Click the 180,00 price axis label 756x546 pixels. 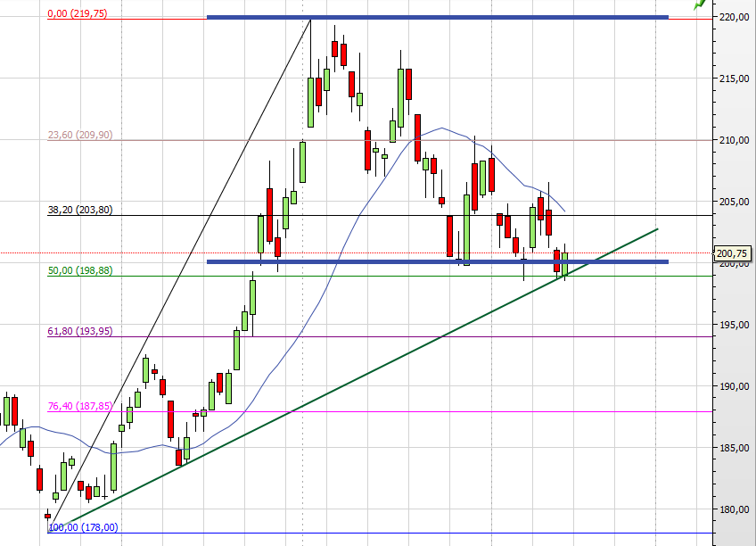tap(735, 509)
